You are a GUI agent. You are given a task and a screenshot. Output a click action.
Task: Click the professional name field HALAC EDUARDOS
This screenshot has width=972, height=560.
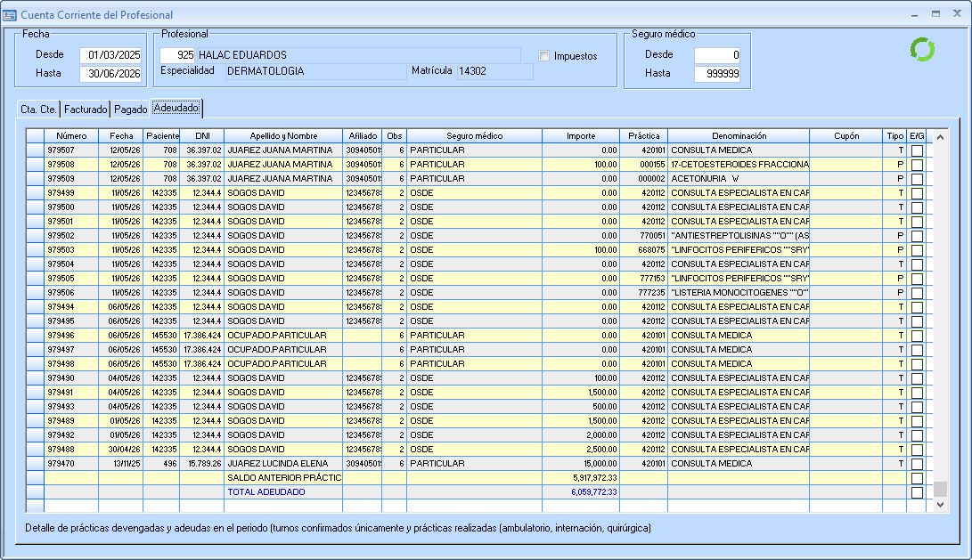[x=358, y=55]
